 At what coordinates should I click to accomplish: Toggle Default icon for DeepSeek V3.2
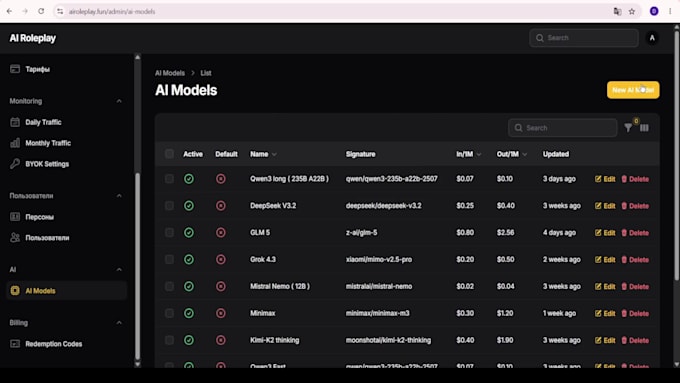coord(221,206)
